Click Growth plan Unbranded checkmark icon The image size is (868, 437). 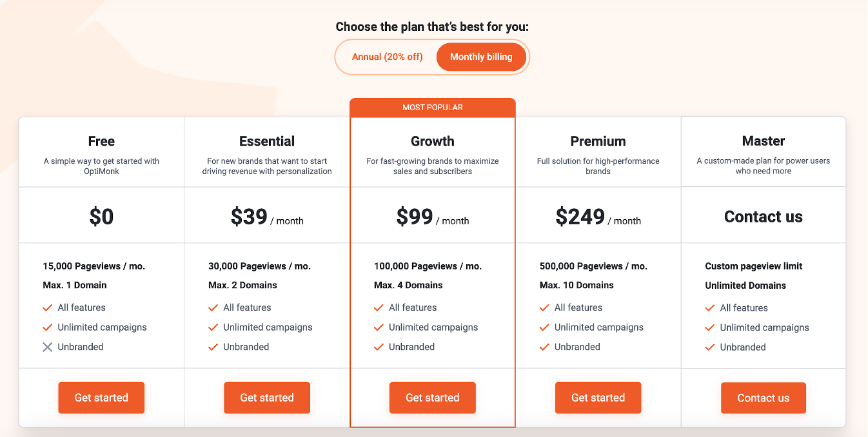point(379,347)
